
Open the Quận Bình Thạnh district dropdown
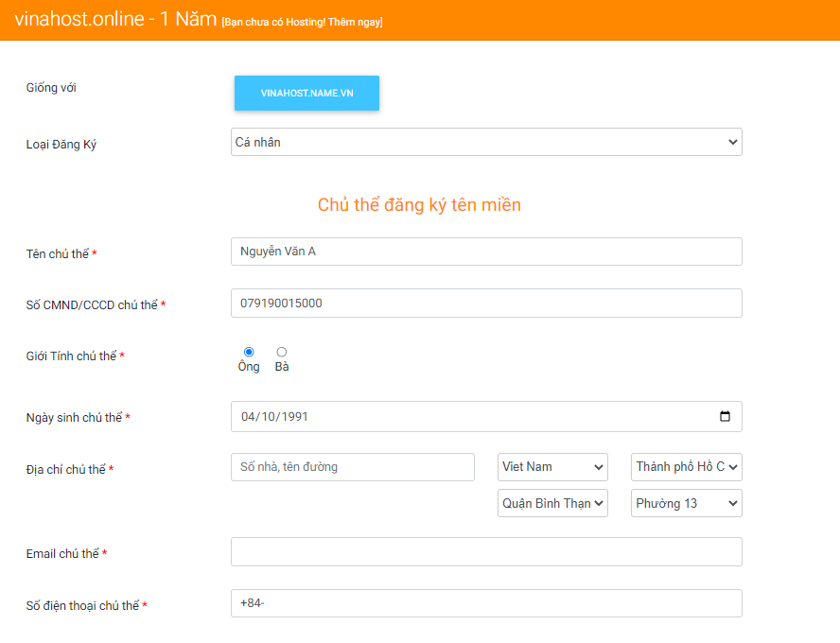pos(551,502)
